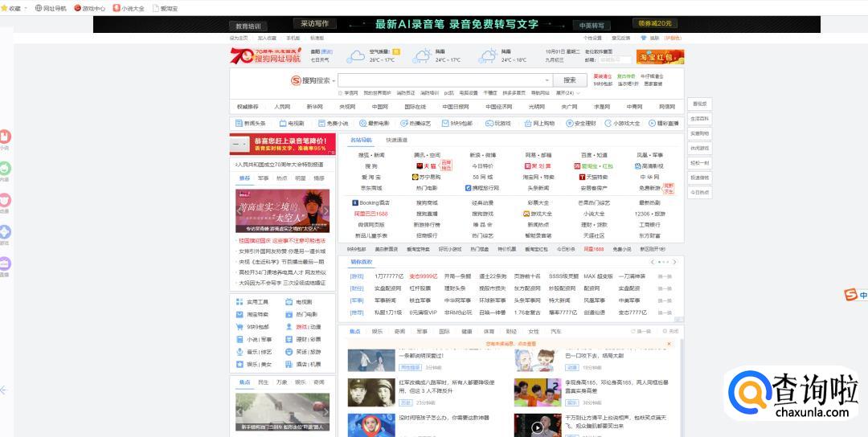Switch to the 军事 tab in left news panel
This screenshot has height=437, width=868.
[x=263, y=178]
